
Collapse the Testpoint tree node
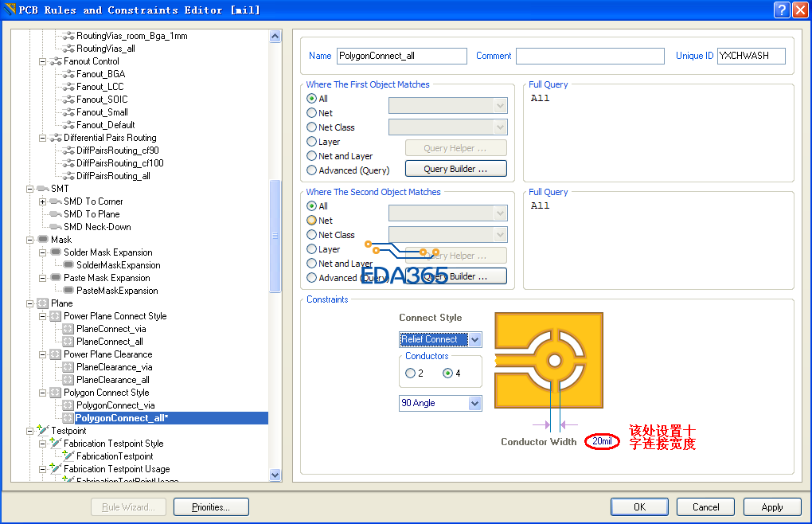tap(30, 432)
